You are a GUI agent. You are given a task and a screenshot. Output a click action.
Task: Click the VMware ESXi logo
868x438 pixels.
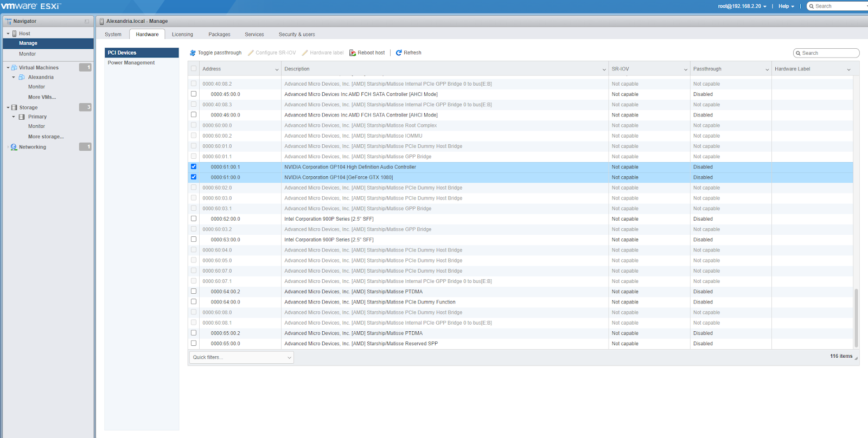31,6
